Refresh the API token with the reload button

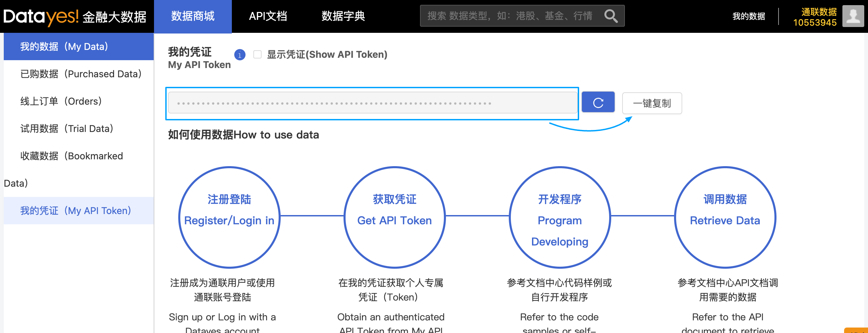pos(598,103)
